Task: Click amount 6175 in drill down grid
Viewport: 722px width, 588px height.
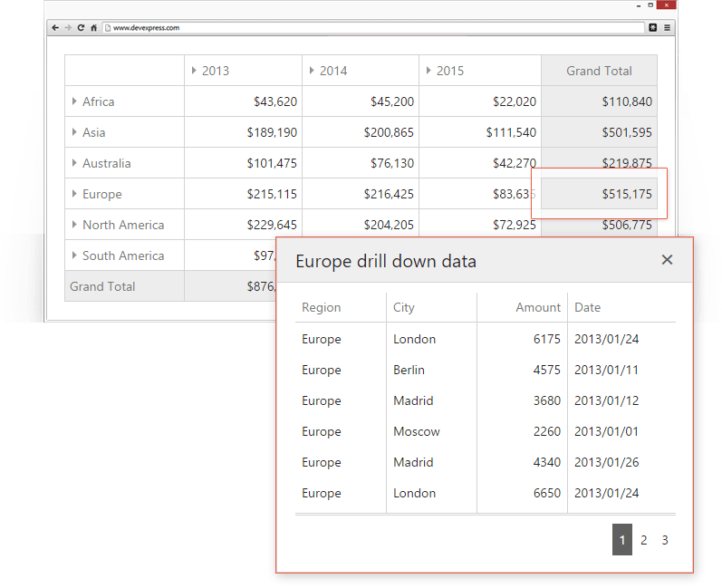Action: click(522, 339)
